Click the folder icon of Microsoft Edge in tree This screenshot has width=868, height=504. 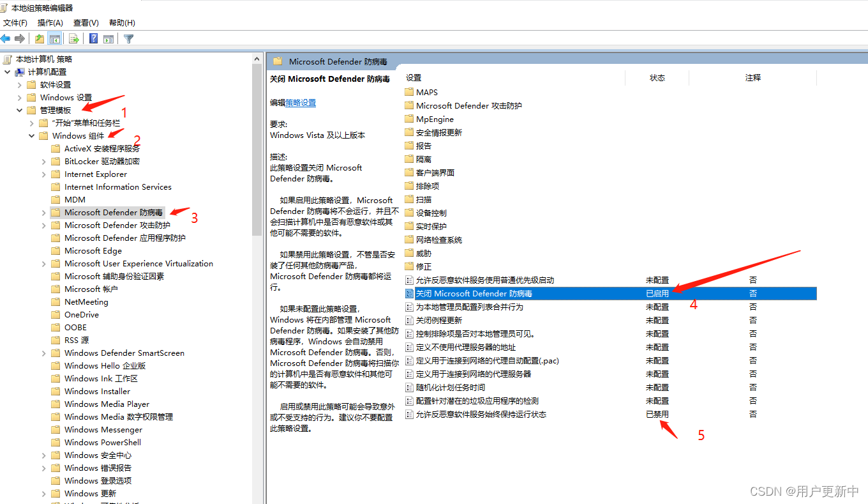56,250
